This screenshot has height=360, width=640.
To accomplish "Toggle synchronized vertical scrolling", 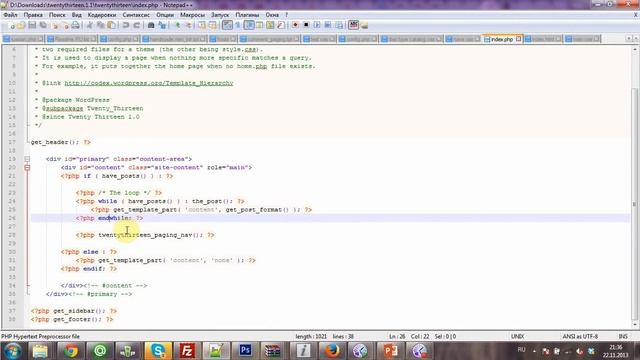I will 202,25.
